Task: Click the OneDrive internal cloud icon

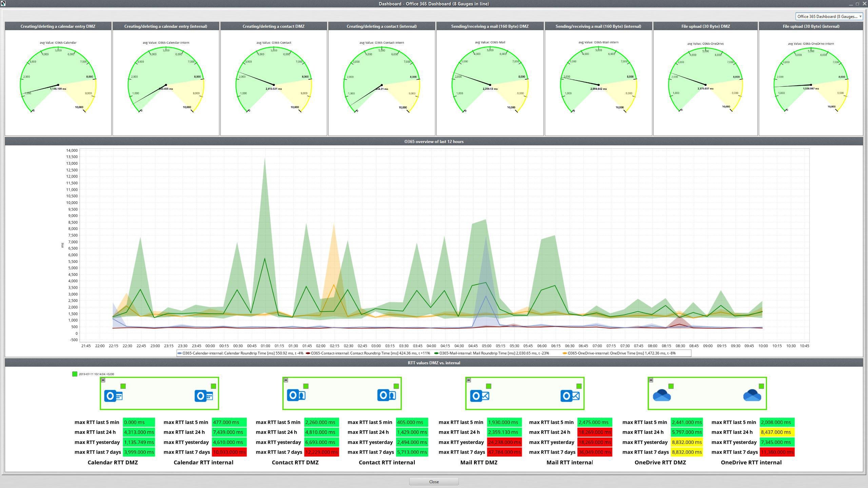Action: pyautogui.click(x=752, y=395)
